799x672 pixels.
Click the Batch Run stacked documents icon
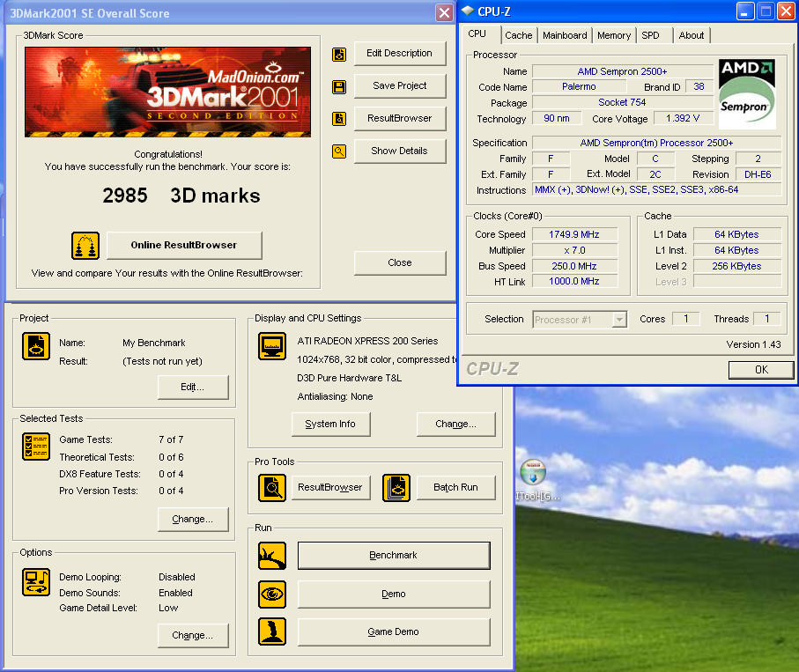pyautogui.click(x=396, y=488)
